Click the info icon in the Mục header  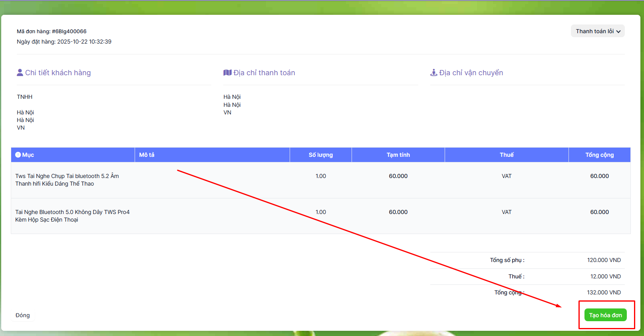point(18,155)
